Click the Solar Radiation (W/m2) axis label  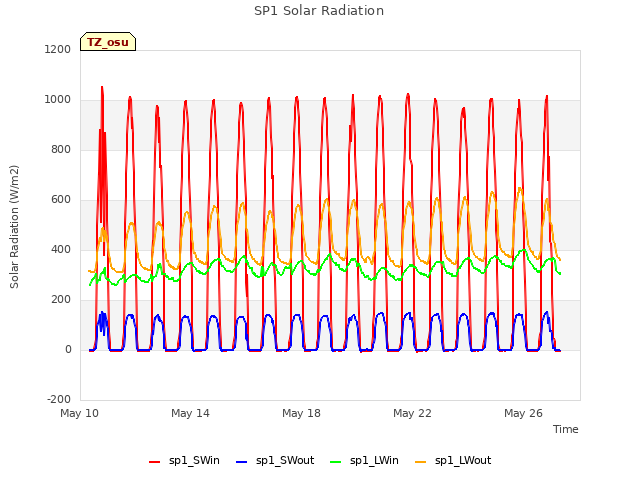[14, 227]
